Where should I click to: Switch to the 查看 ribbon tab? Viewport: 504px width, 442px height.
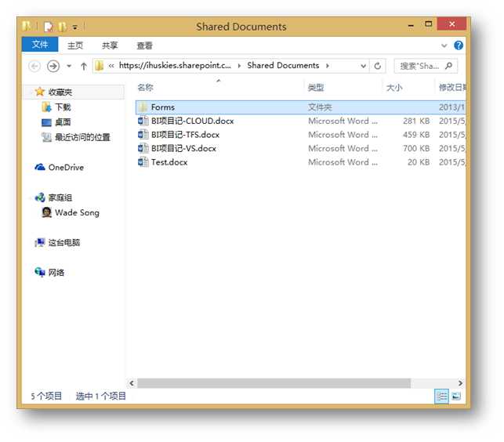pos(144,45)
